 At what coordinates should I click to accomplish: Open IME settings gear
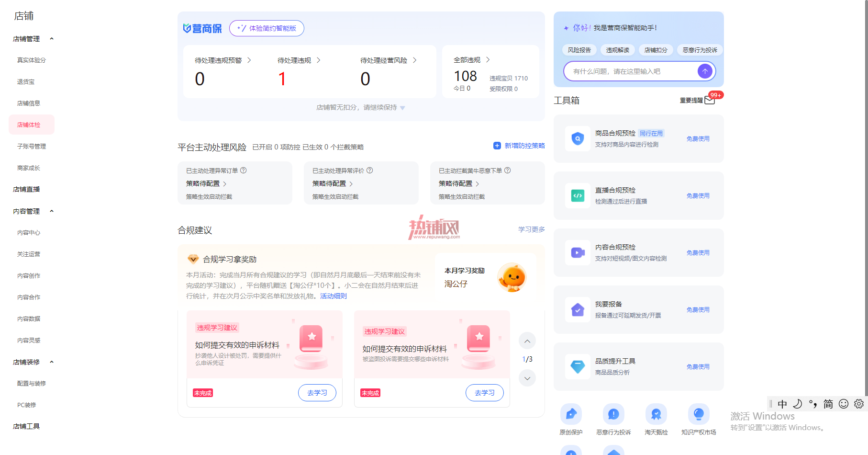point(859,404)
